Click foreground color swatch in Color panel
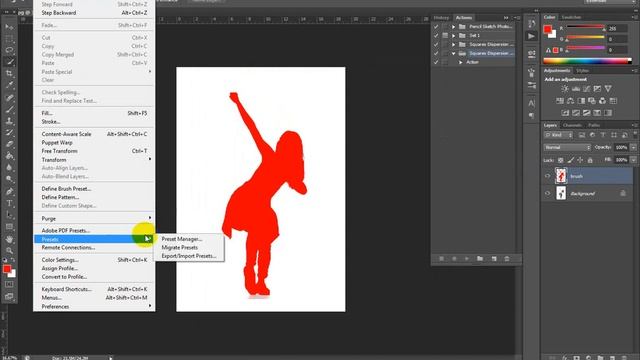This screenshot has width=640, height=360. [x=547, y=29]
